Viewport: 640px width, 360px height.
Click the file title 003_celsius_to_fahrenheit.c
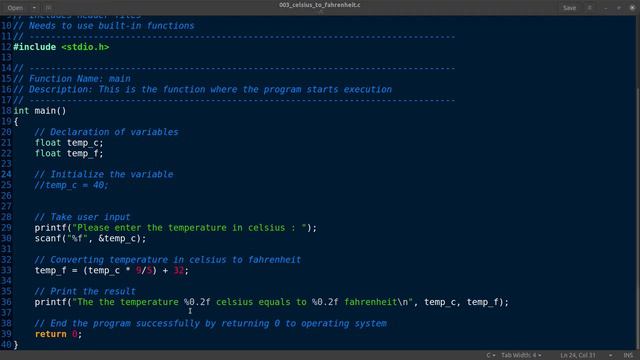[x=320, y=5]
